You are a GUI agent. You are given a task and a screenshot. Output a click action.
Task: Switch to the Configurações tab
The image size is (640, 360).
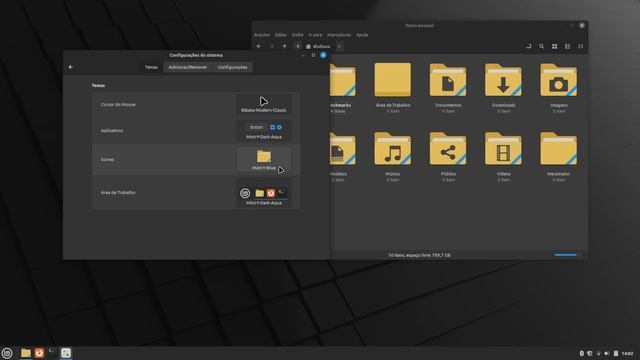233,67
